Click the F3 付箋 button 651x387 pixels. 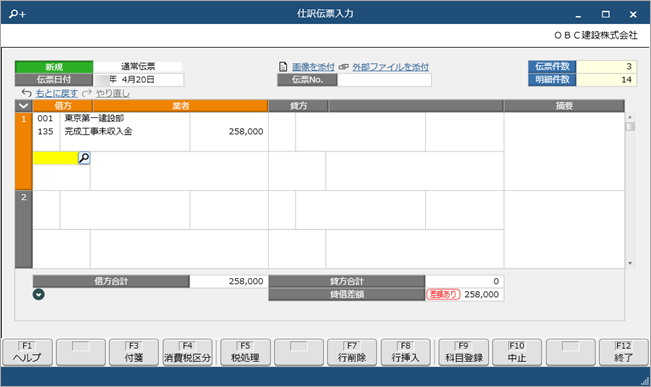134,352
